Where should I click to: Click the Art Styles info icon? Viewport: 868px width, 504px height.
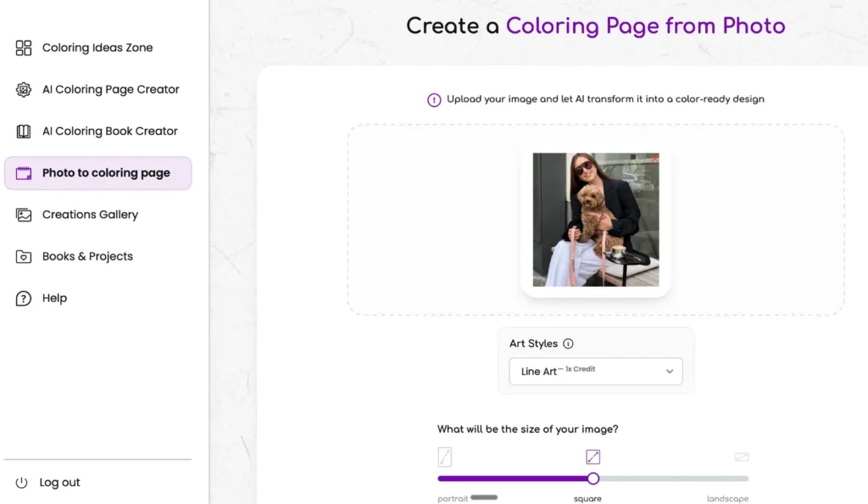click(x=568, y=344)
